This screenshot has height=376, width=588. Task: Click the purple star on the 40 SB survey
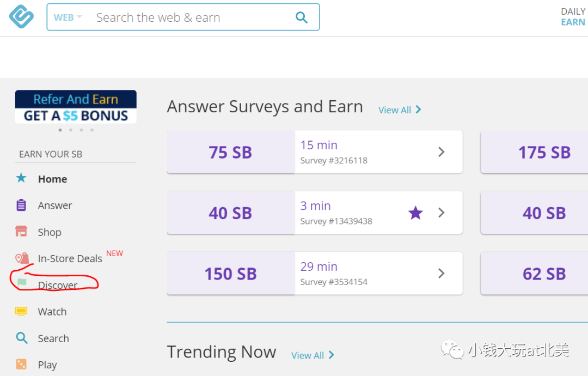click(x=415, y=213)
